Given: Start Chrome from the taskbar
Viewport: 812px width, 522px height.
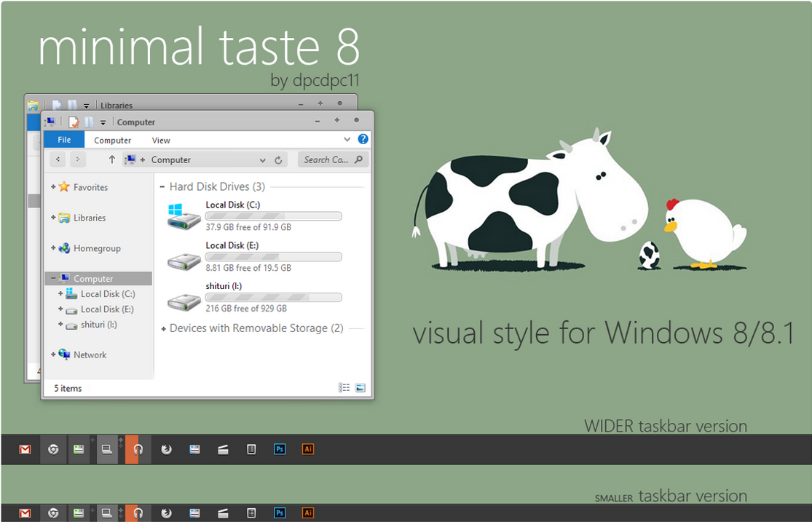Looking at the screenshot, I should point(52,449).
